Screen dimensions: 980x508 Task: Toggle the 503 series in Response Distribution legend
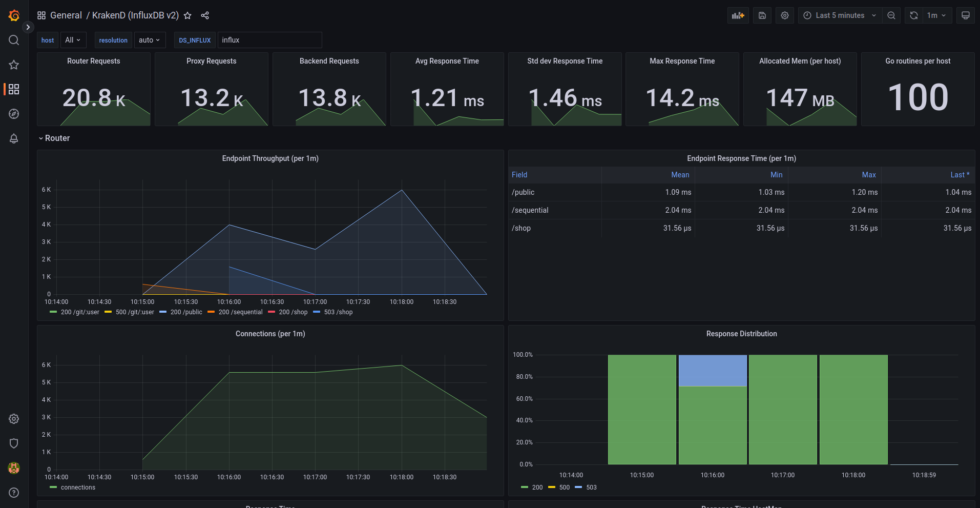click(591, 487)
